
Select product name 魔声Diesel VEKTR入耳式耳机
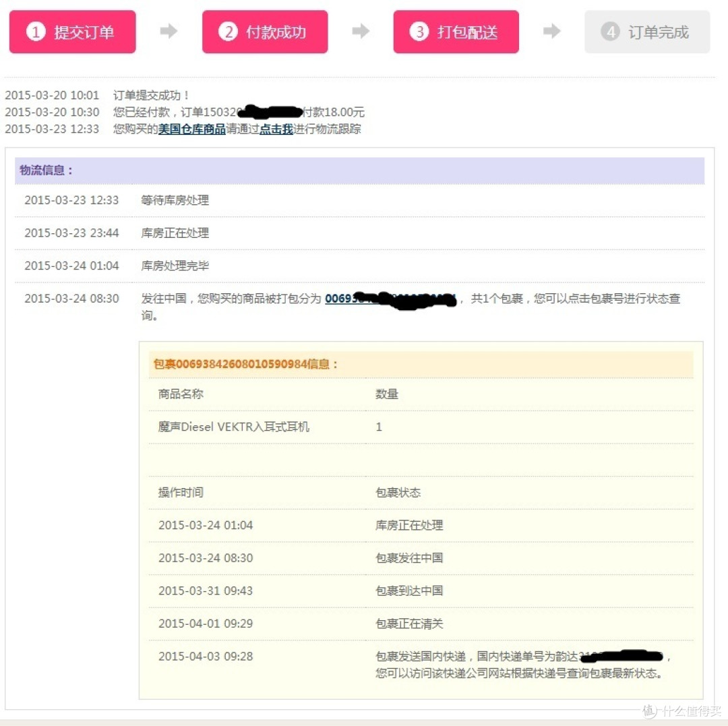click(x=233, y=427)
